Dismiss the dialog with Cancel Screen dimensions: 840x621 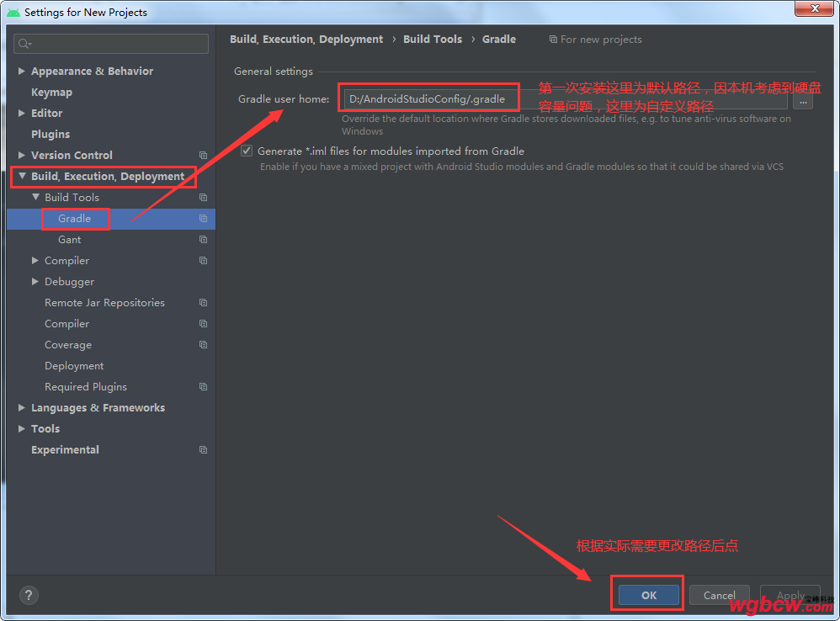click(x=719, y=595)
